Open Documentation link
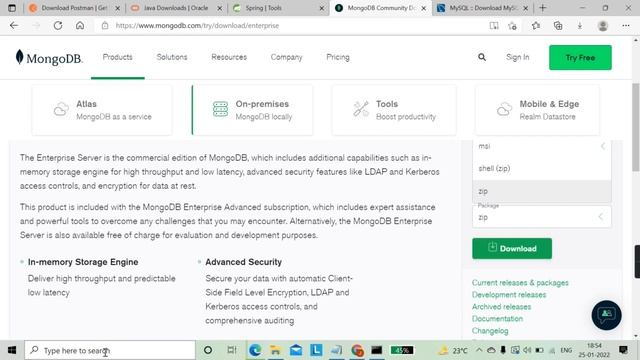The image size is (640, 360). tap(497, 318)
